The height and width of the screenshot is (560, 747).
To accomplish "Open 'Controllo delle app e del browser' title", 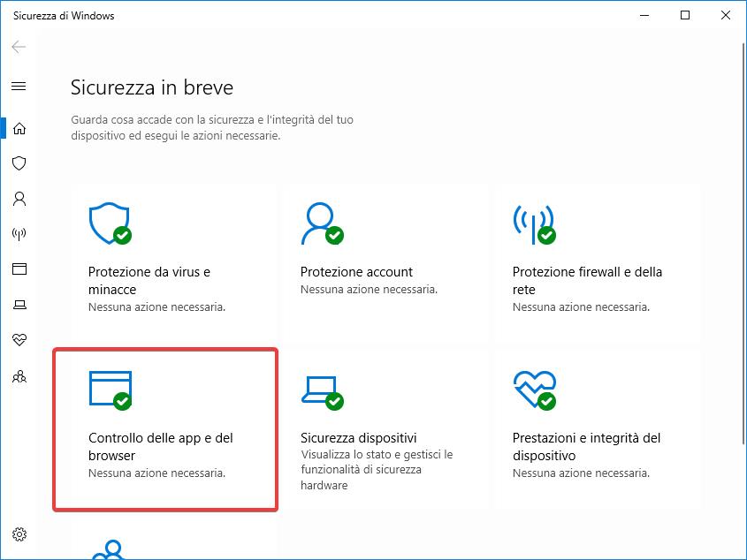I will coord(161,447).
